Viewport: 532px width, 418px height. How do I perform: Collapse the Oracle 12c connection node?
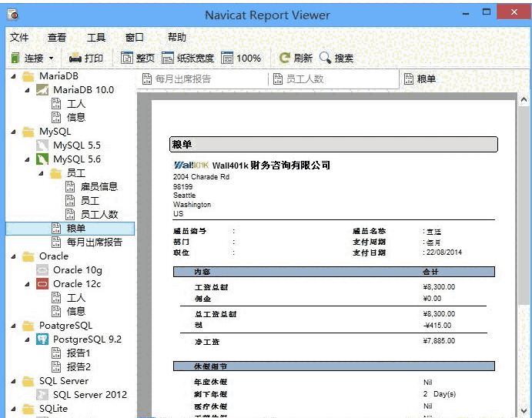coord(27,284)
